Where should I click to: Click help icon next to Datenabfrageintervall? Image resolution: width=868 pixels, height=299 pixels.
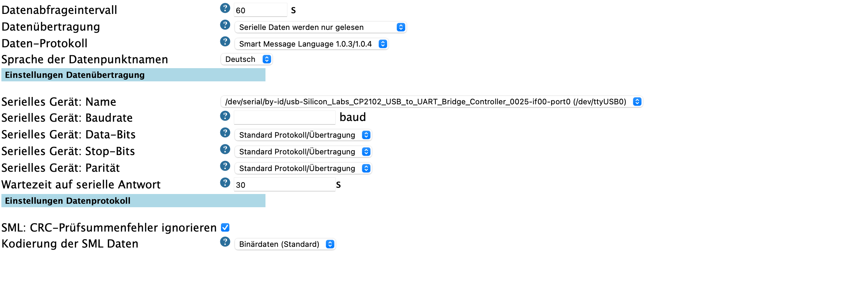[225, 8]
